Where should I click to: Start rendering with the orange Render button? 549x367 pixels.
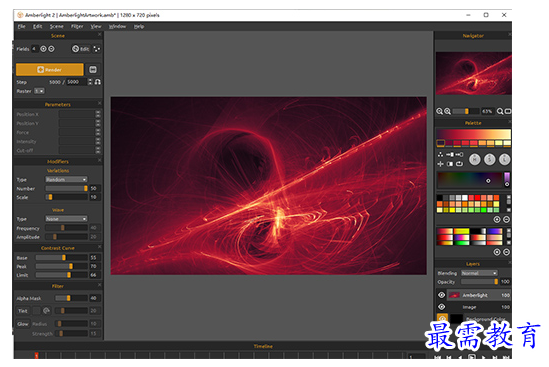(x=49, y=69)
